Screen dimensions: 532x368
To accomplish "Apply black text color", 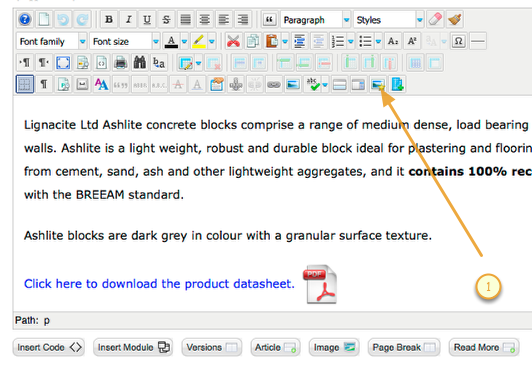I will click(171, 41).
